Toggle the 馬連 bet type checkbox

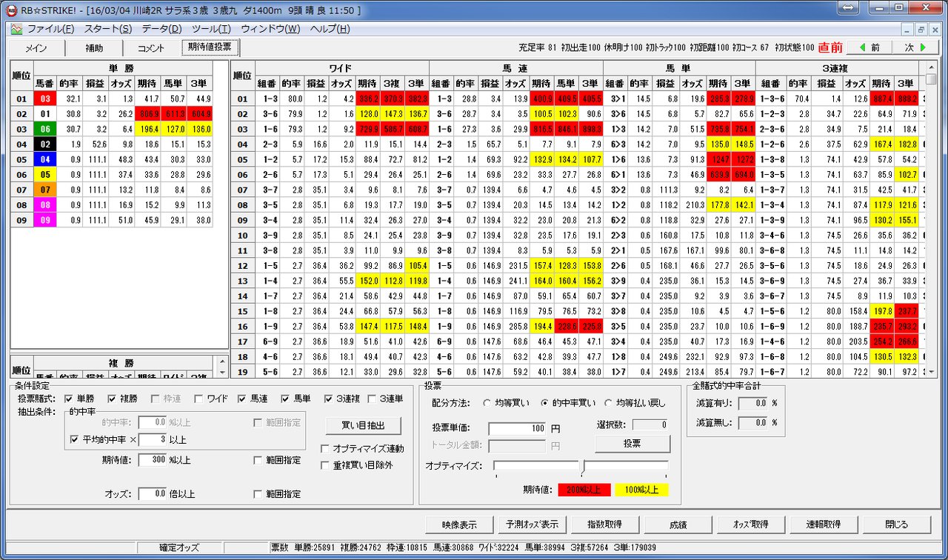click(x=241, y=399)
